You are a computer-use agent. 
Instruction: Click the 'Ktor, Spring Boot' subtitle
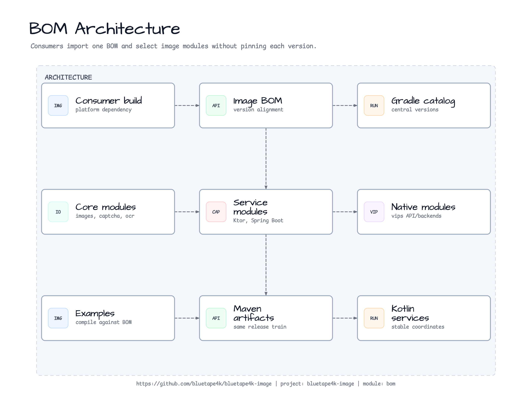click(x=258, y=221)
